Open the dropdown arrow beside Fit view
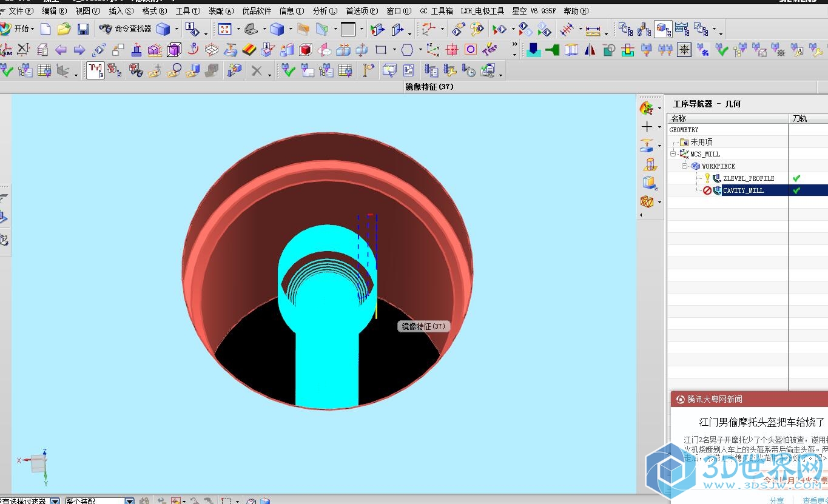This screenshot has width=828, height=504. 238,29
